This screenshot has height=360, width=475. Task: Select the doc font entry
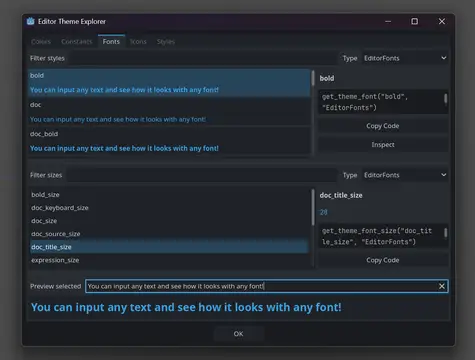tap(169, 112)
